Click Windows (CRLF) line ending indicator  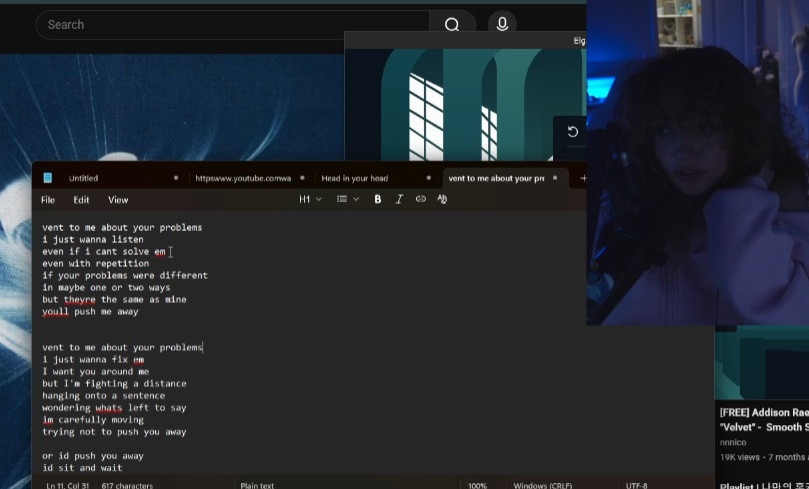(543, 485)
